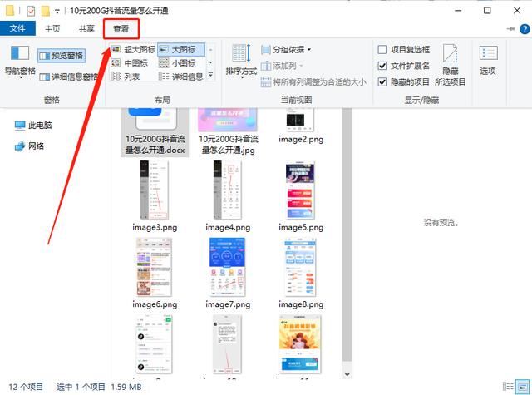Open 选项 folder options

coord(487,60)
